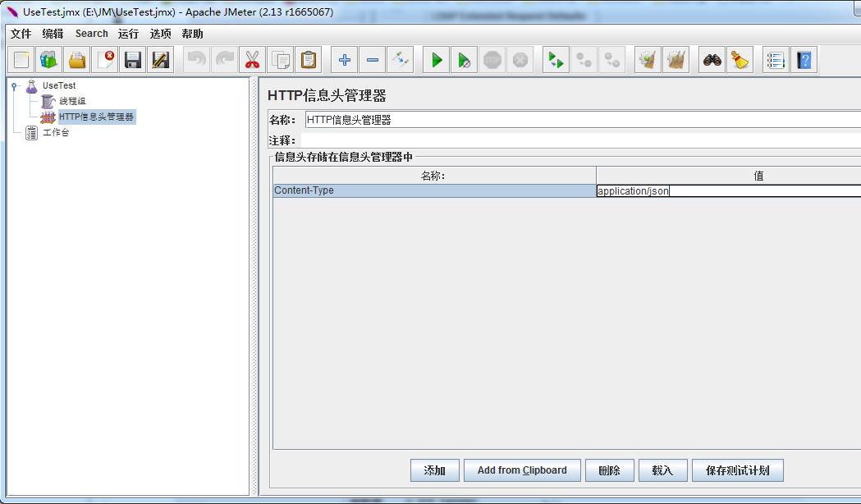Undo the last action in toolbar
The width and height of the screenshot is (861, 504).
197,60
